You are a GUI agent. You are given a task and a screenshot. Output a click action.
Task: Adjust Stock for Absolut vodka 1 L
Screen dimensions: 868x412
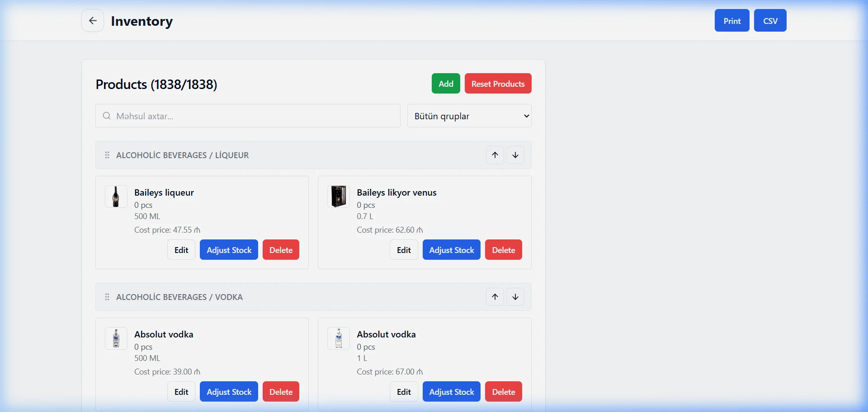coord(452,392)
